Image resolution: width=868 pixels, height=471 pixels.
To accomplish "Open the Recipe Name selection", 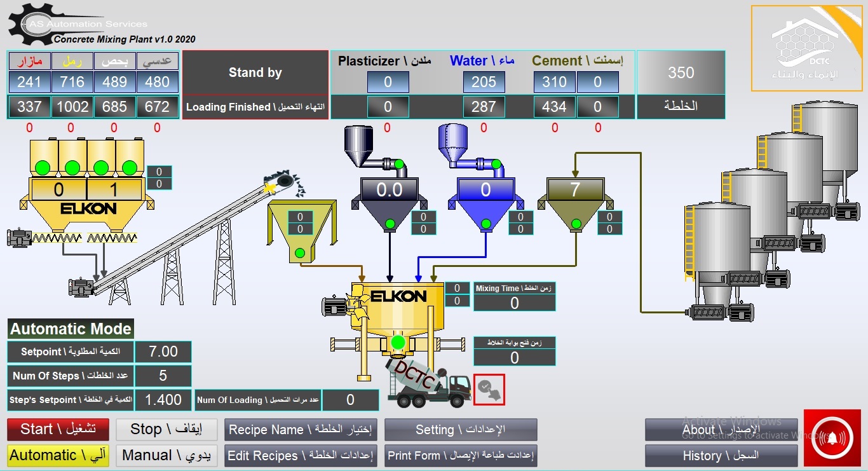I will point(301,430).
